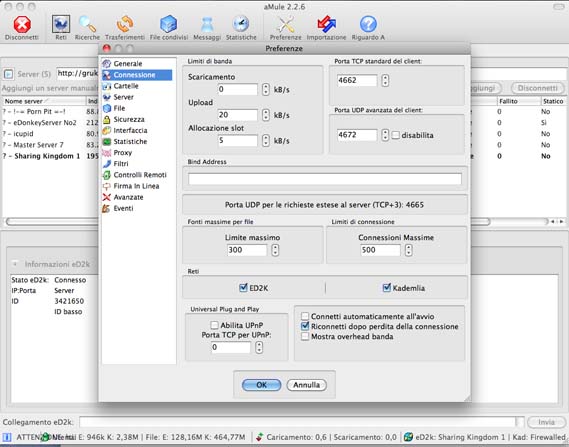Click the UPnP TCP port field
The image size is (569, 447).
[x=231, y=348]
